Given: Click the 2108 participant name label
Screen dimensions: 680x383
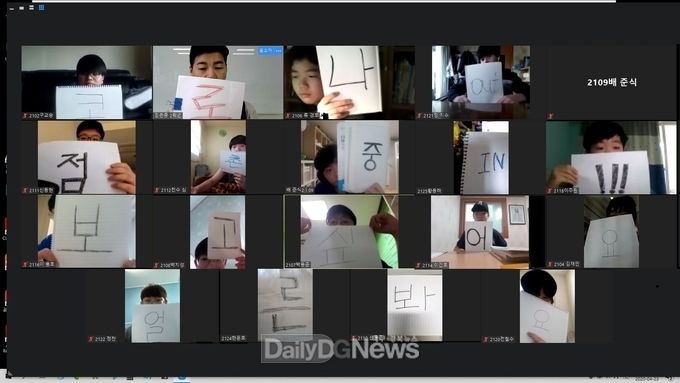Looking at the screenshot, I should 172,265.
